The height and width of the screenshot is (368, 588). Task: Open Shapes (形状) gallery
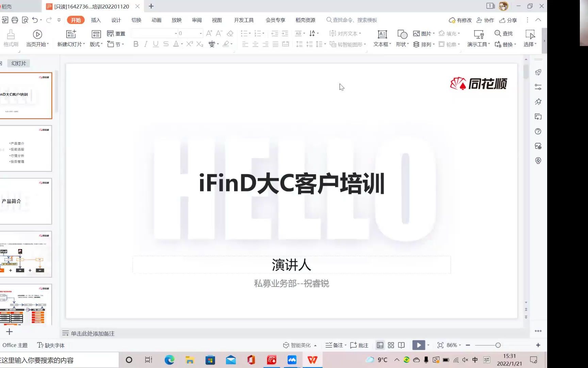[402, 38]
